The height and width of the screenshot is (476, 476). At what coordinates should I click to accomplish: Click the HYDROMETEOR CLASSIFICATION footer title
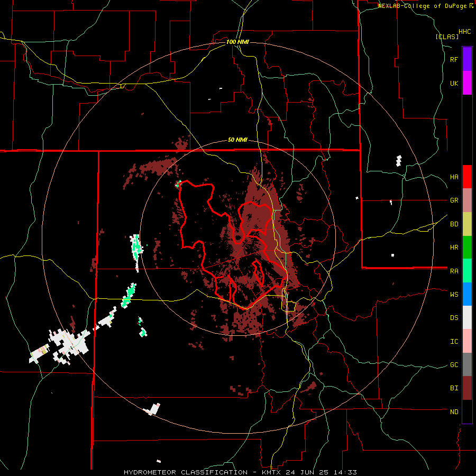(x=186, y=472)
